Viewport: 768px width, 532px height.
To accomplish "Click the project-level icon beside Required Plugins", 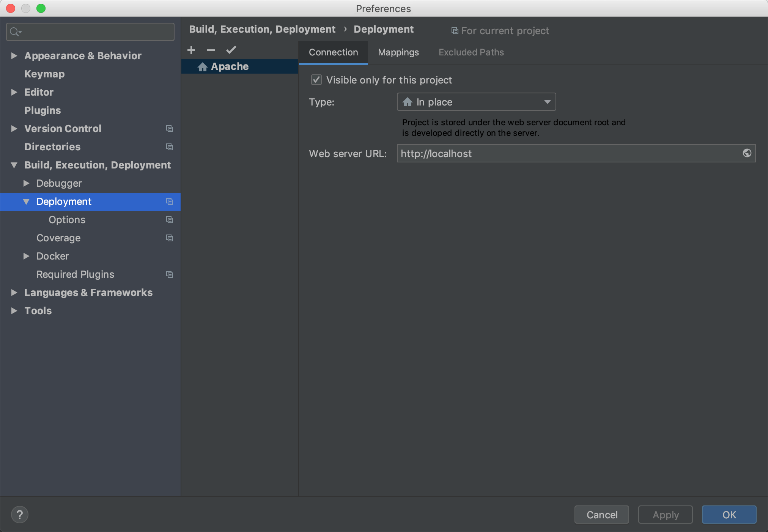I will click(170, 274).
